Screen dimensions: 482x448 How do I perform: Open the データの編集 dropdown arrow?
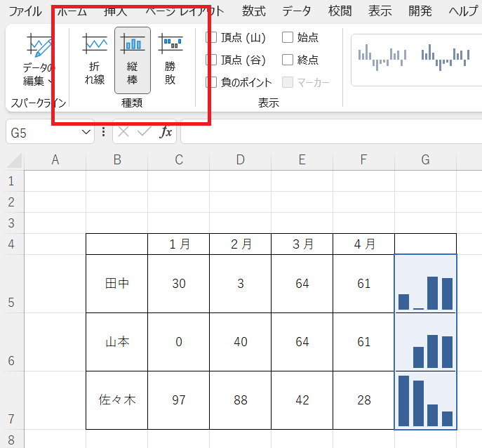50,81
